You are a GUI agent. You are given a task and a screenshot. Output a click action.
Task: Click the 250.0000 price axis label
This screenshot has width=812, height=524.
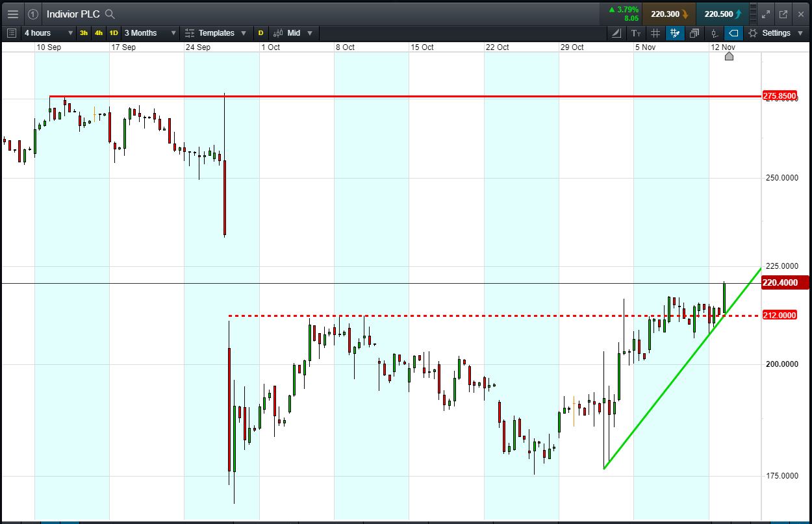pyautogui.click(x=781, y=177)
